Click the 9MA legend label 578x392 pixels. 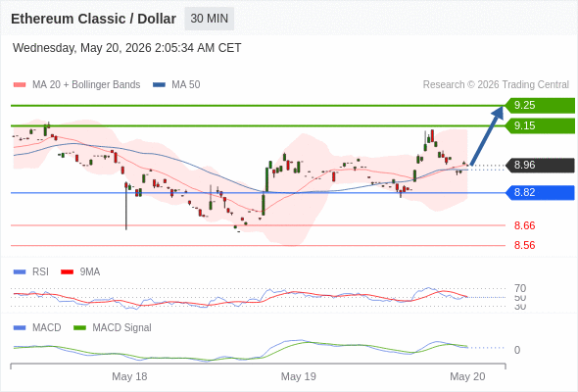[x=90, y=272]
